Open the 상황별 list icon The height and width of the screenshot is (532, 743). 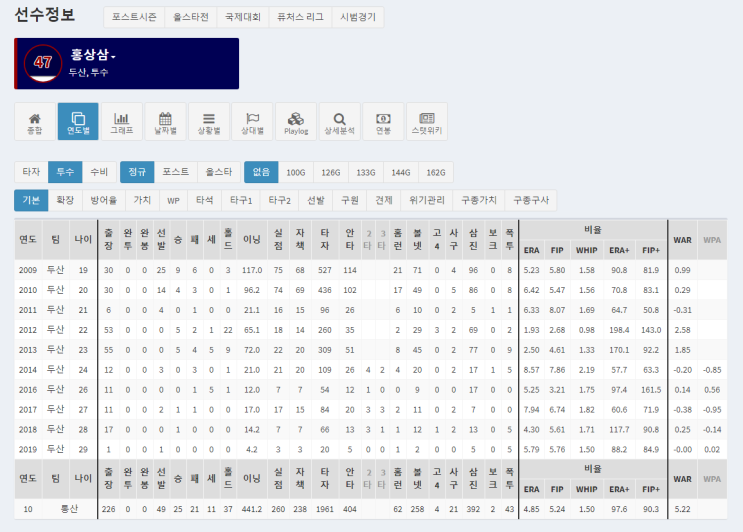pos(209,122)
